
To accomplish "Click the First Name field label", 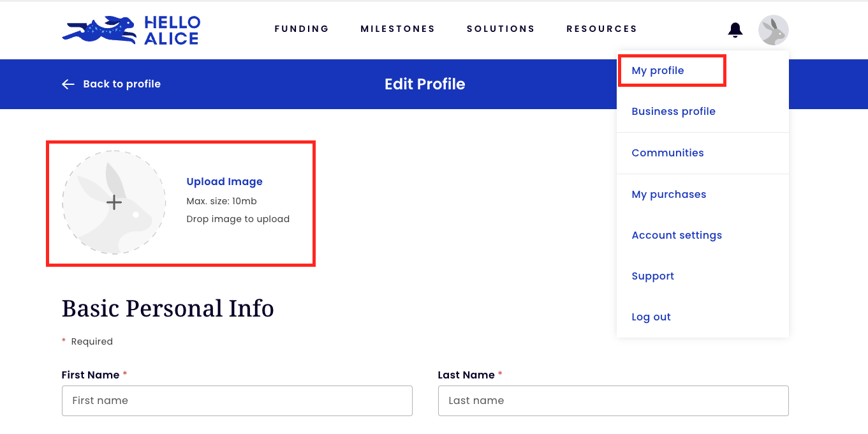I will coord(91,375).
